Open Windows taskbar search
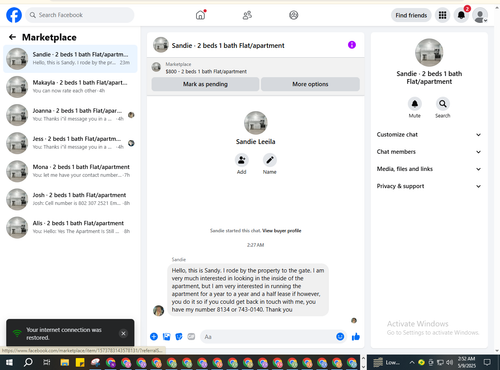Viewport: 500px width, 370px height. click(28, 362)
